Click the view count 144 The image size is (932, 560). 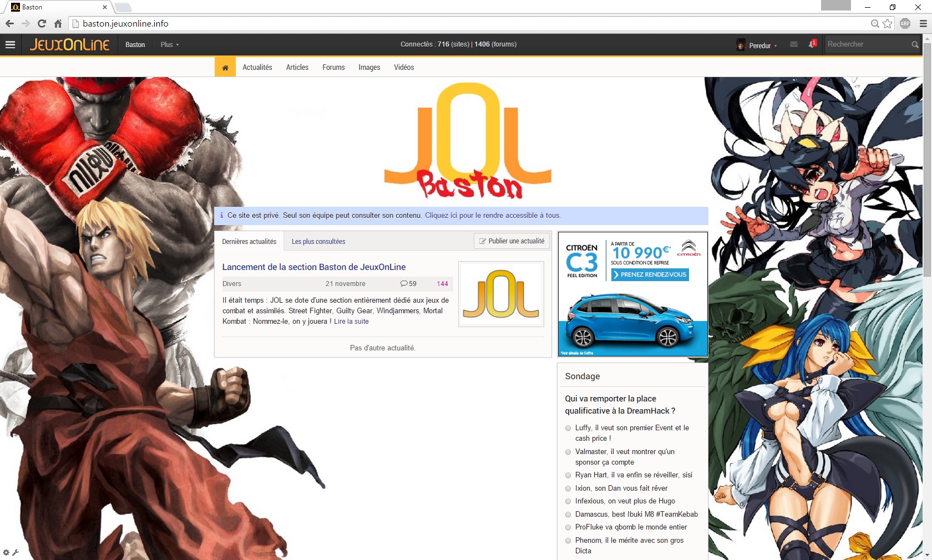coord(442,284)
